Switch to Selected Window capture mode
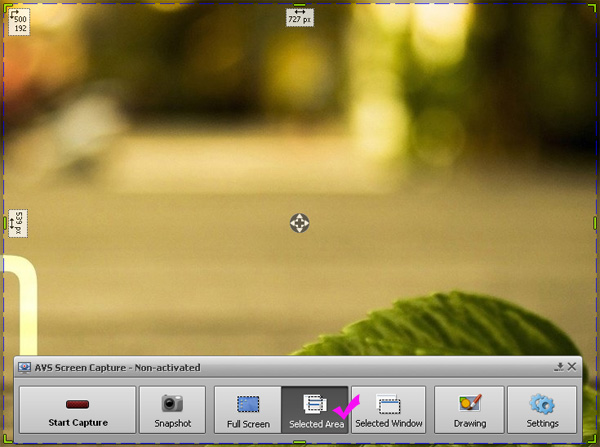Viewport: 600px width, 447px height. click(x=388, y=410)
